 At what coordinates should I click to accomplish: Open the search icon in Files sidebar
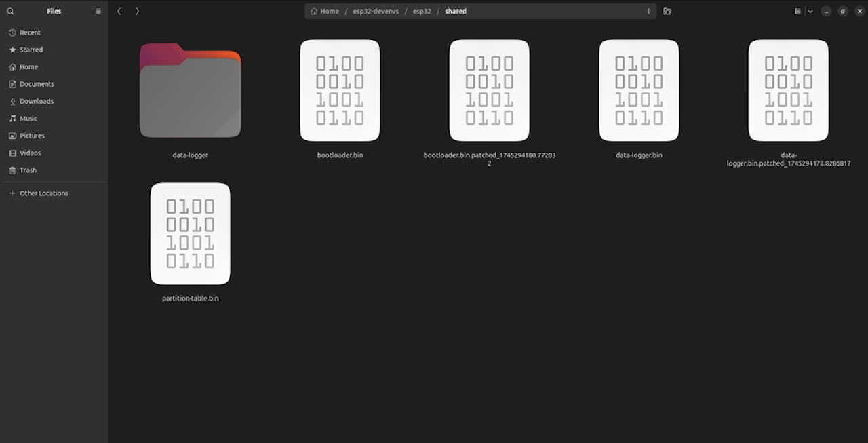click(x=10, y=11)
